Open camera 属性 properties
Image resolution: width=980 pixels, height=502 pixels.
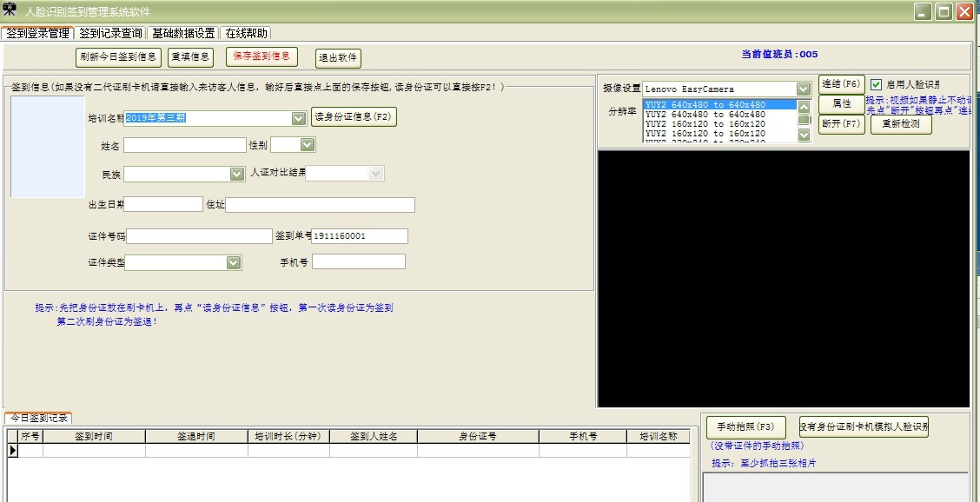(x=840, y=104)
